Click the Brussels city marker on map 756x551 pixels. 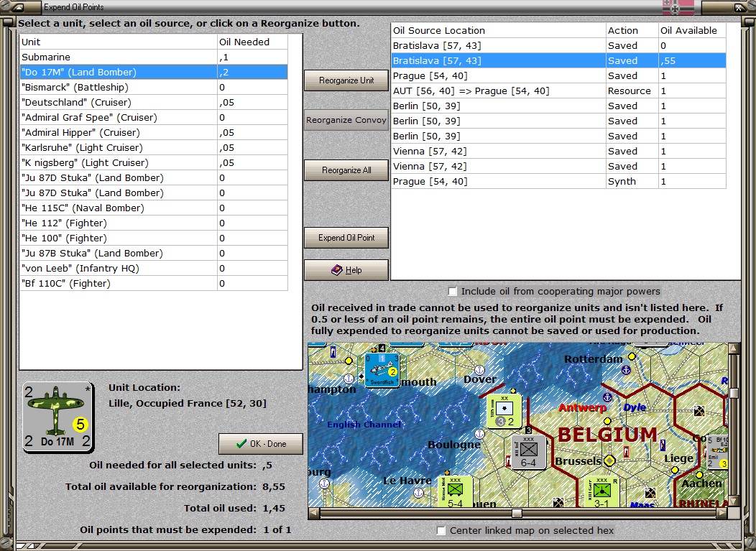click(609, 460)
